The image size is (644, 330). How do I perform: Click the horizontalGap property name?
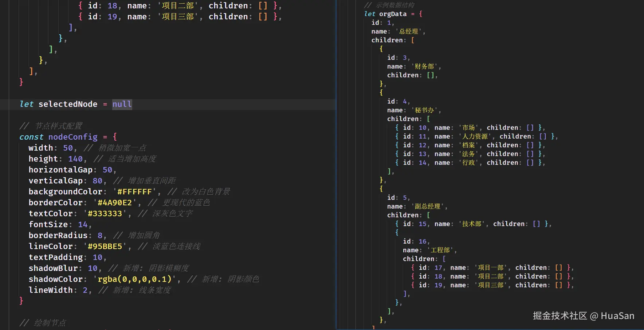pos(60,170)
